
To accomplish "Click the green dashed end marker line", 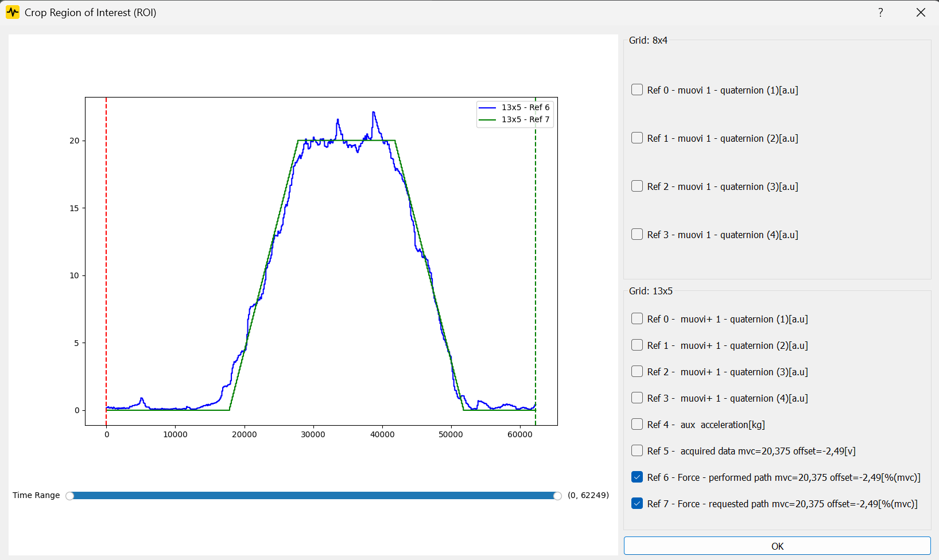I will click(536, 261).
